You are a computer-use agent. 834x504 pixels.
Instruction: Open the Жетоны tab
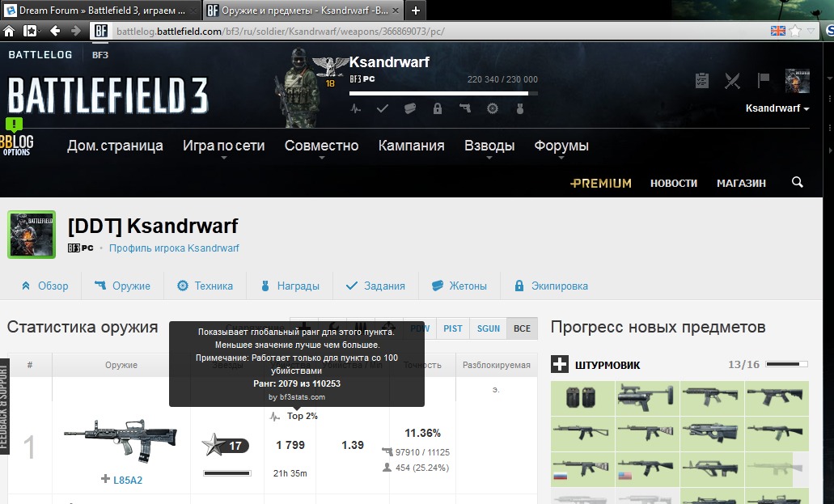point(459,286)
